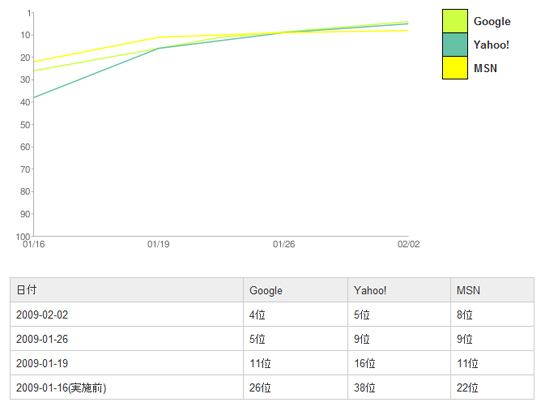Click the y-axis label 10
The height and width of the screenshot is (411, 545).
point(25,35)
